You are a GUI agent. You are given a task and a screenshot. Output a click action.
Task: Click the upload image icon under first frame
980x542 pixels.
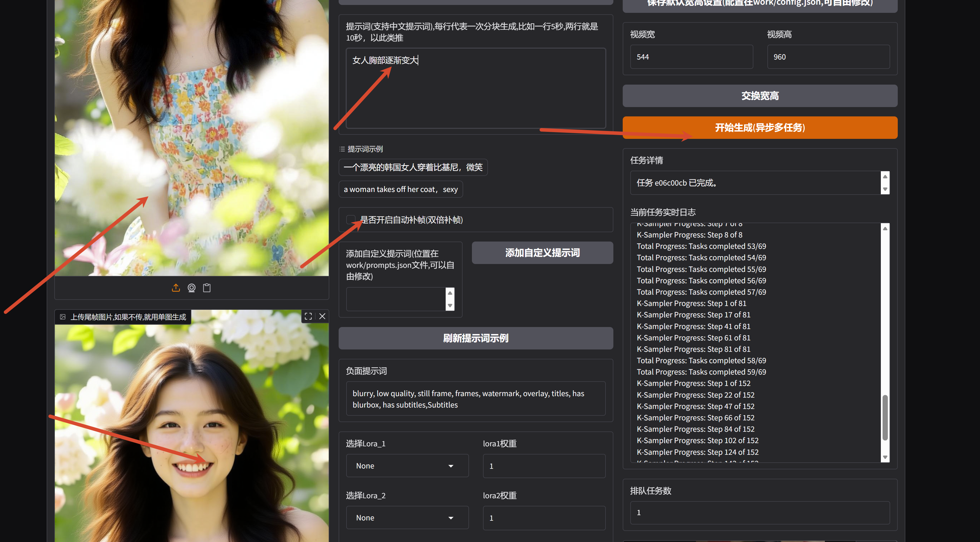tap(176, 288)
